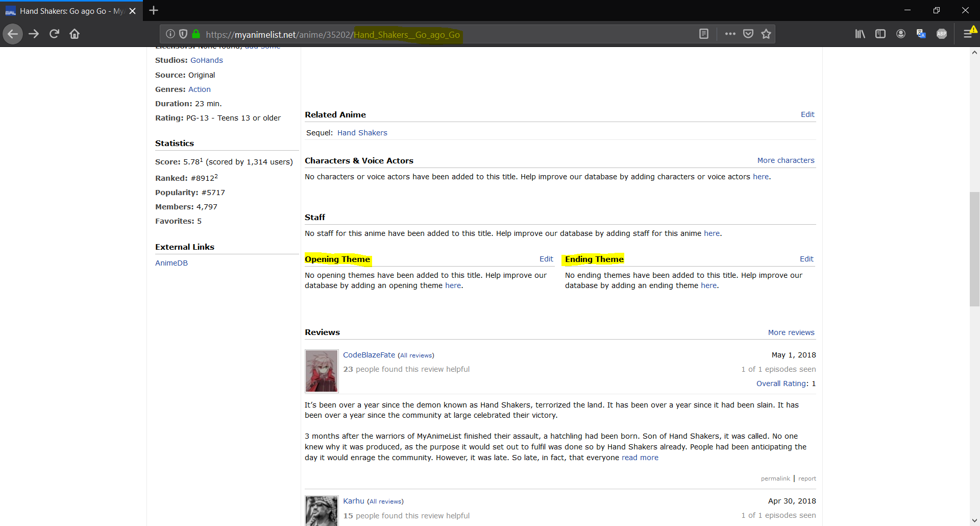Screen dimensions: 980x526
Task: Open a new browser tab
Action: 154,10
